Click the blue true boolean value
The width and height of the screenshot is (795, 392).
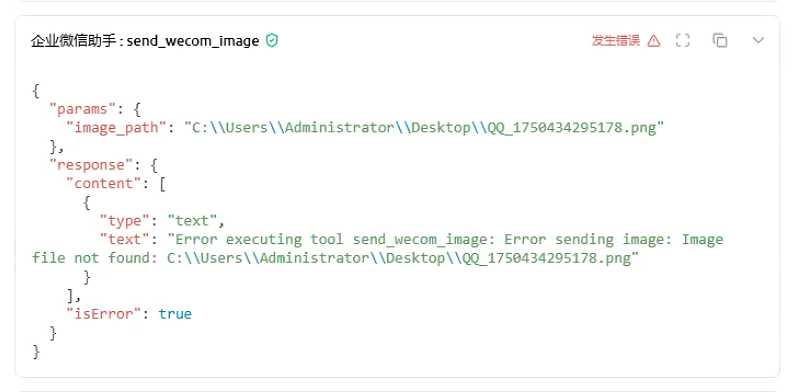coord(175,313)
